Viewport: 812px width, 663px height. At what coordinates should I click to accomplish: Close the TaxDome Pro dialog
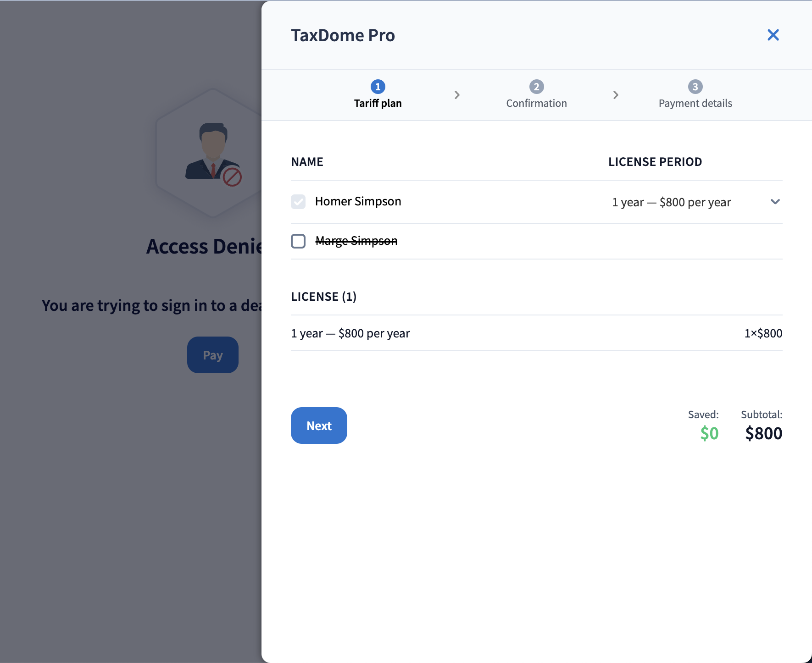[x=773, y=35]
